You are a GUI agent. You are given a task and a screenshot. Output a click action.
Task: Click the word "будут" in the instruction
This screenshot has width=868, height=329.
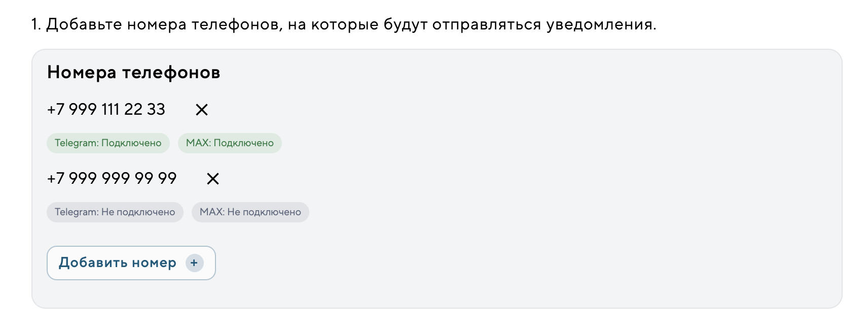pos(405,24)
